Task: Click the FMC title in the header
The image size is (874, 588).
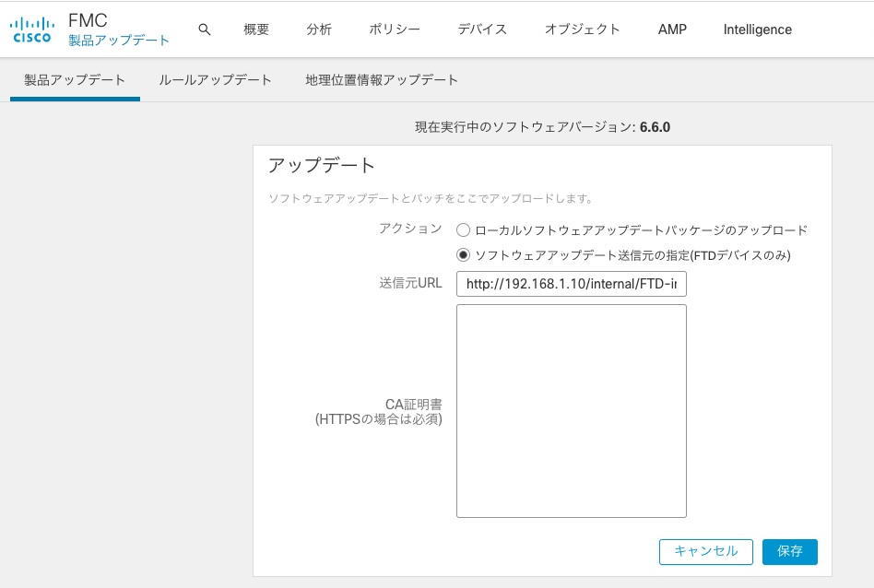Action: [x=89, y=20]
